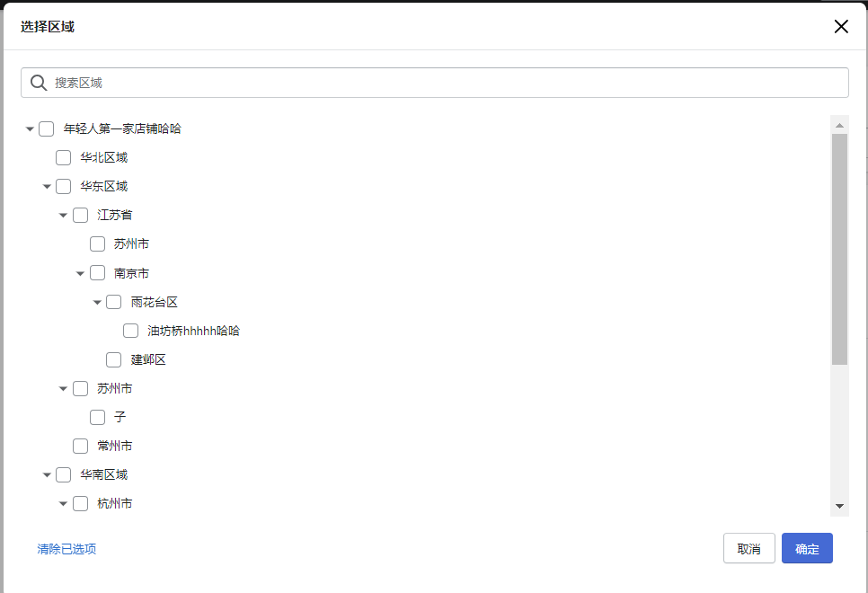Screen dimensions: 868x593
Task: Click the 年轻人第一家店铺哈哈 label text
Action: [x=122, y=129]
